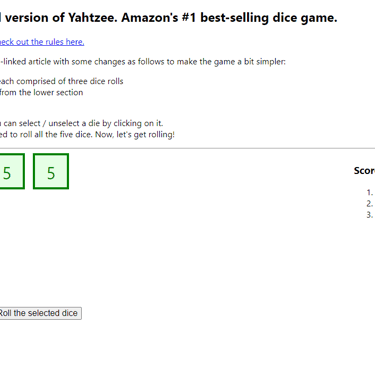Click the let's get rolling sentence

pyautogui.click(x=145, y=135)
